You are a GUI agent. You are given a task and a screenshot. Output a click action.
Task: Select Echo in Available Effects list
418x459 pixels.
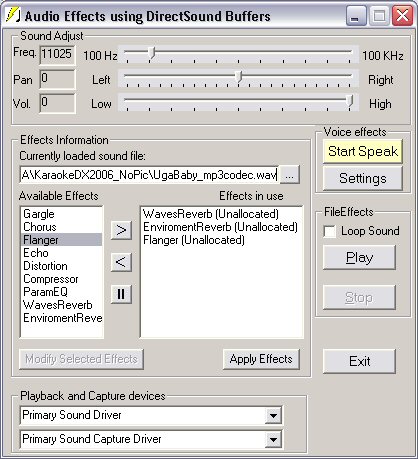click(x=36, y=253)
